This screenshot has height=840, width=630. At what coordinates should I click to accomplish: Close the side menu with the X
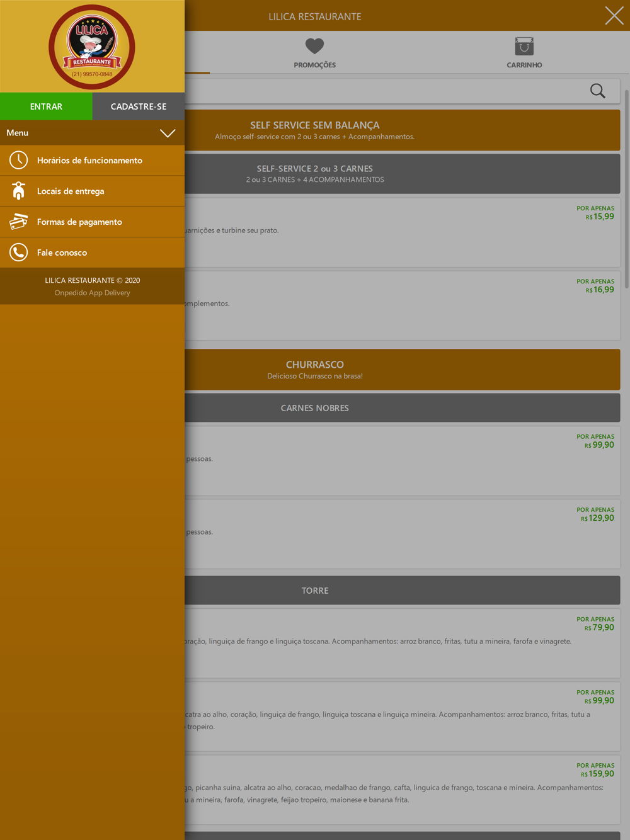click(614, 16)
